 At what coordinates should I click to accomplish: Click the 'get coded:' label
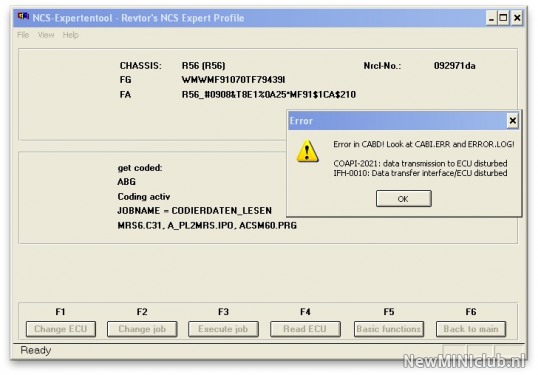[x=140, y=168]
